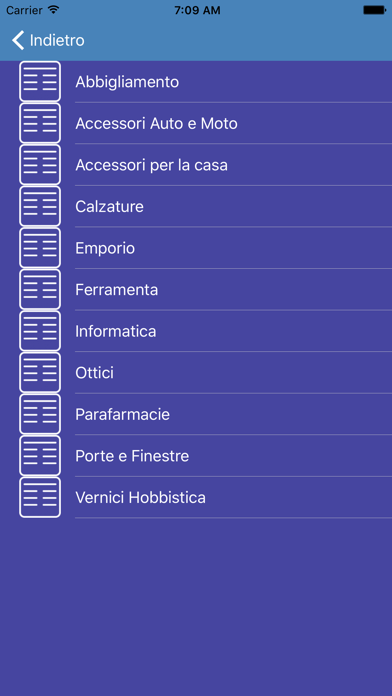Choose the Calzature category row

pos(196,206)
